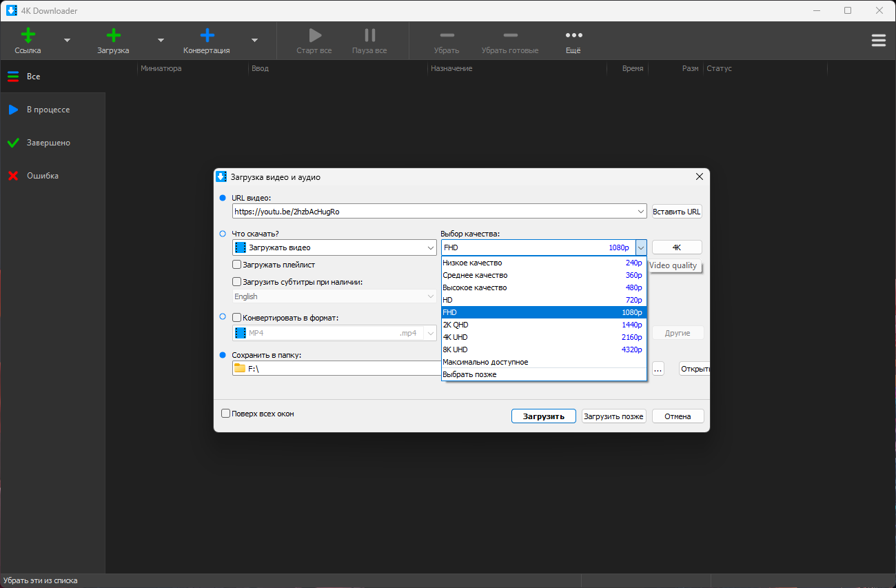Screen dimensions: 896x588
Task: Collapse the Выбор качества dropdown arrow
Action: click(x=641, y=247)
